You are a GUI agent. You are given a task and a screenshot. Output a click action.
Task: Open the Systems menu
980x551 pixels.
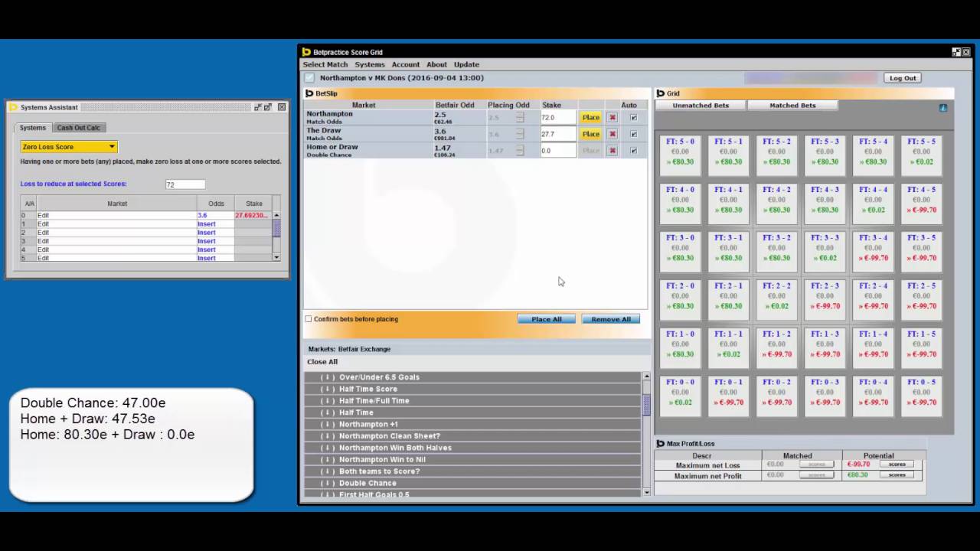(370, 65)
